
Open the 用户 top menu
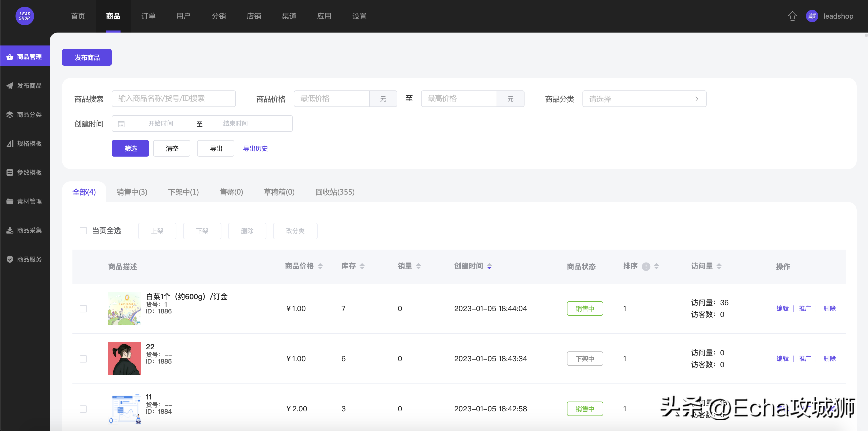tap(183, 16)
